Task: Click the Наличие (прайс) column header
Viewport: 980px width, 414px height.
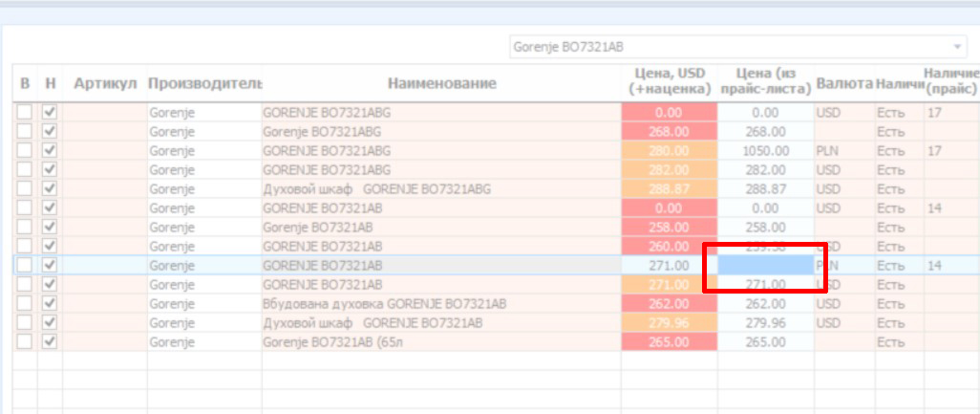Action: 951,82
